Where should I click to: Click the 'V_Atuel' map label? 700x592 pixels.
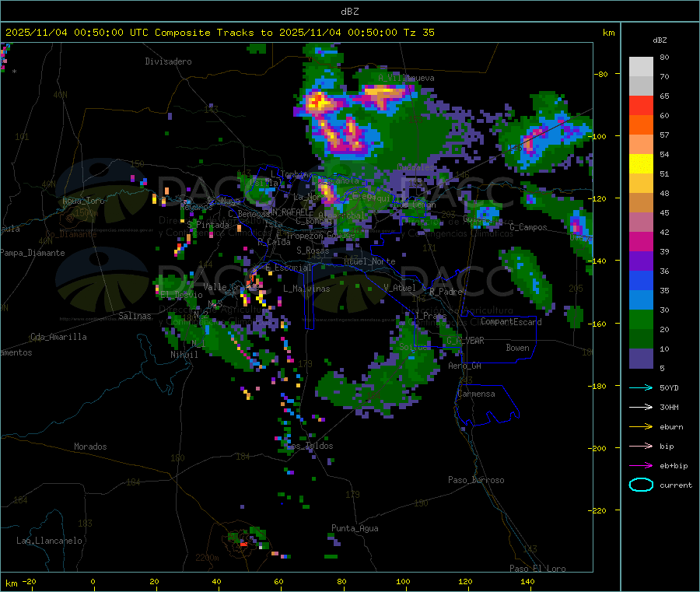(400, 288)
